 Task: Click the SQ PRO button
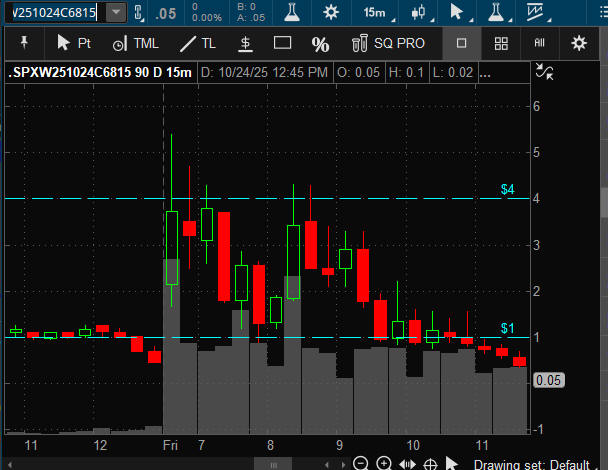tap(388, 44)
